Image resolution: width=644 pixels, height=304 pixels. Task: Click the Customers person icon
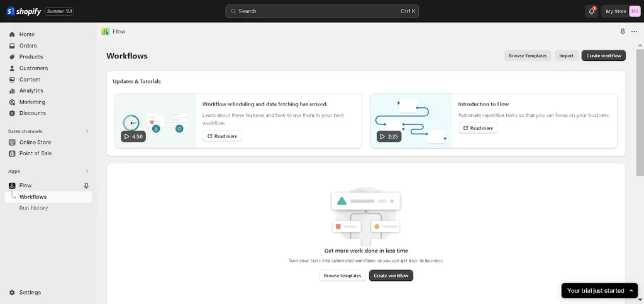pos(12,68)
